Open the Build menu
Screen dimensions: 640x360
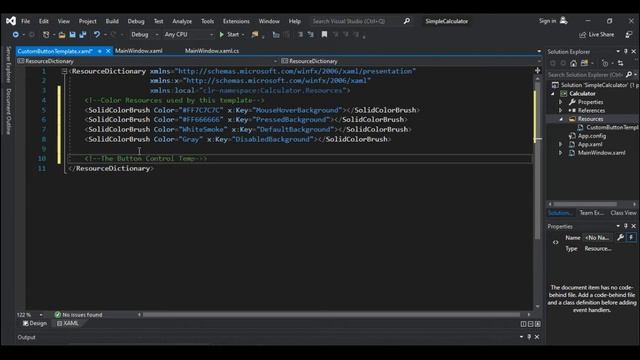(112, 21)
